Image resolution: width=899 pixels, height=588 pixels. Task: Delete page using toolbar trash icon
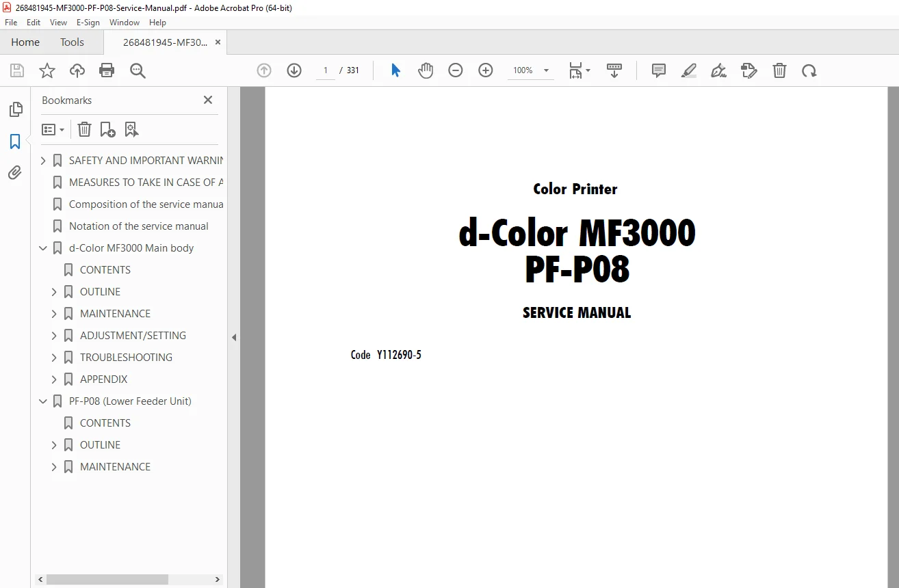click(779, 70)
